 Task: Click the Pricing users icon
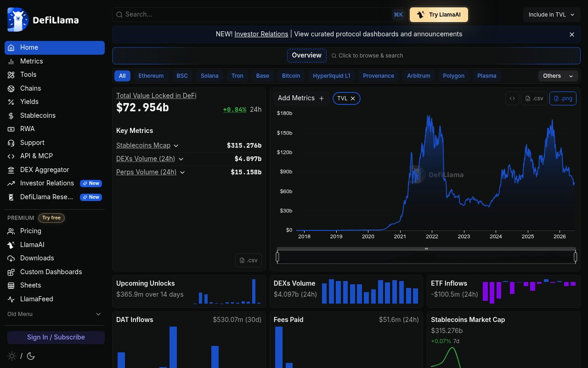tap(11, 231)
